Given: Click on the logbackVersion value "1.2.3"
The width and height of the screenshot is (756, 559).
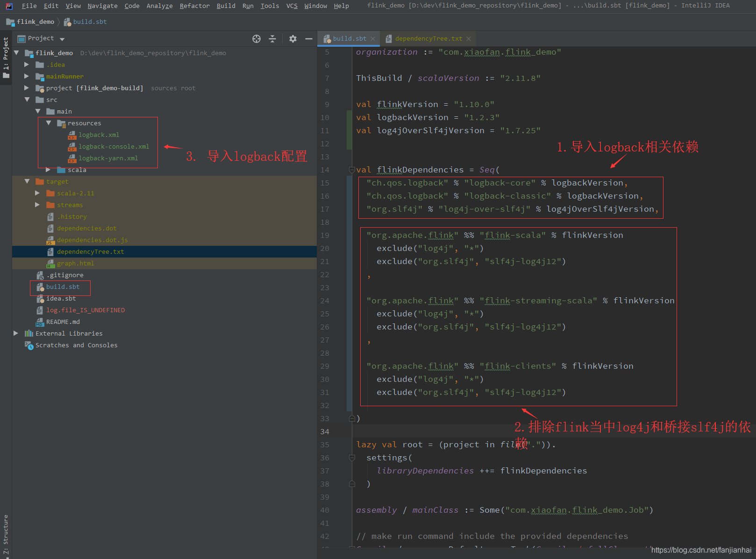Looking at the screenshot, I should pyautogui.click(x=481, y=118).
